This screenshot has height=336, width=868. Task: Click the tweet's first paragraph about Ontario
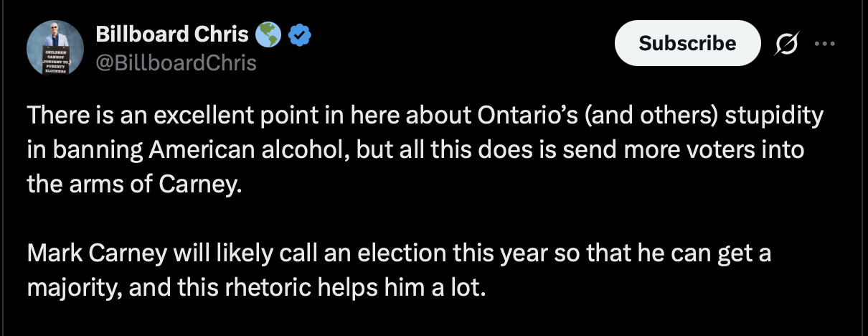423,151
